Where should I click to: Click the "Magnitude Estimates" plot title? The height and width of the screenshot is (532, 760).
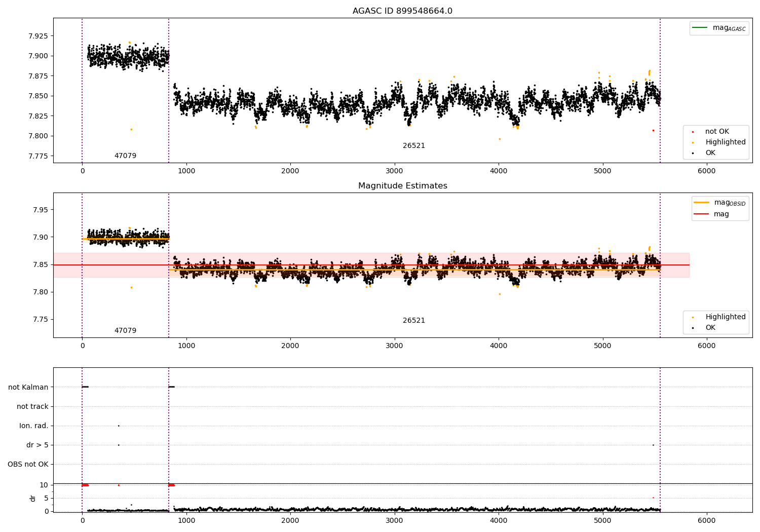(x=402, y=186)
